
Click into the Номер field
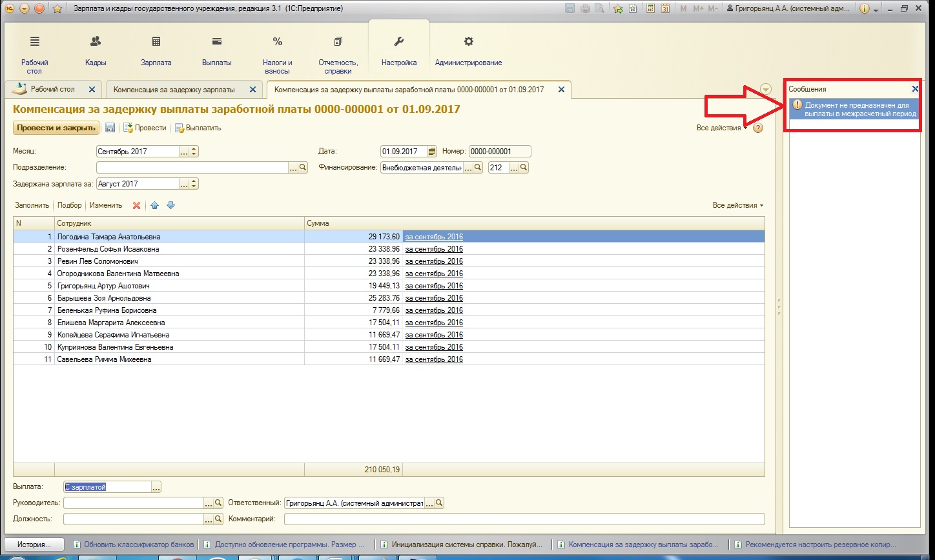[x=500, y=152]
